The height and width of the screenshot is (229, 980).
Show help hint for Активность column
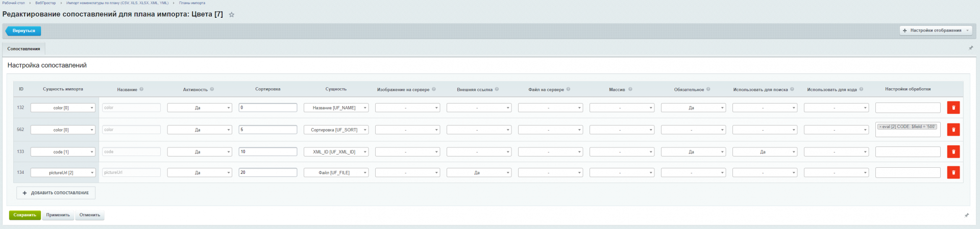click(x=212, y=89)
